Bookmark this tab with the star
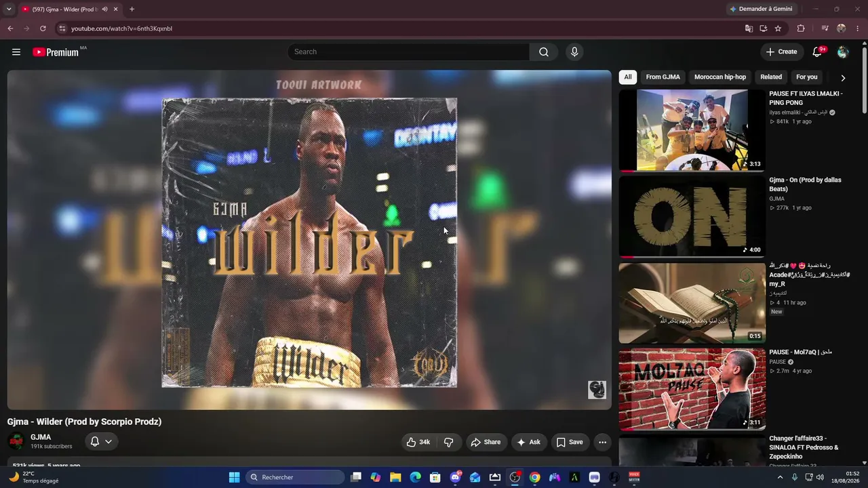Screen dimensions: 868x488 coord(778,28)
